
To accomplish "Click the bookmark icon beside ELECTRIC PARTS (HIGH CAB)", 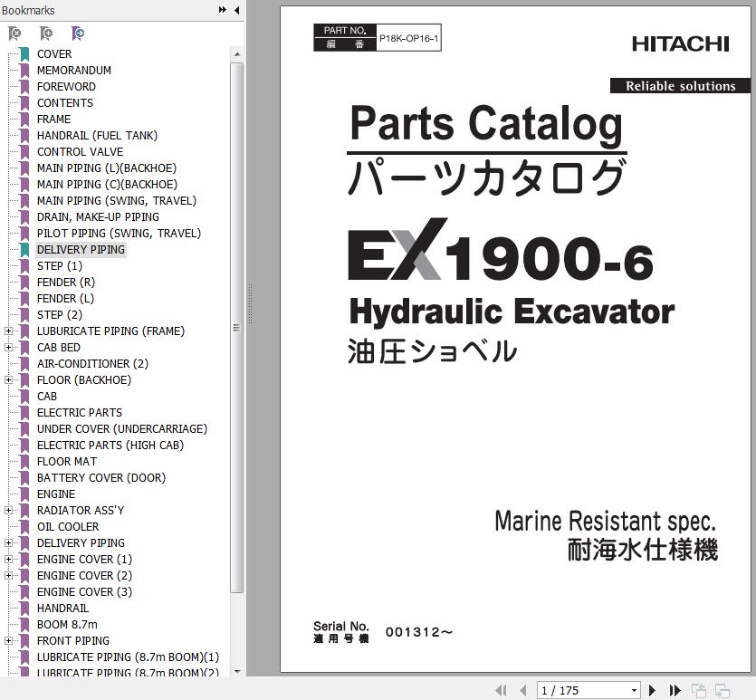I will (24, 446).
